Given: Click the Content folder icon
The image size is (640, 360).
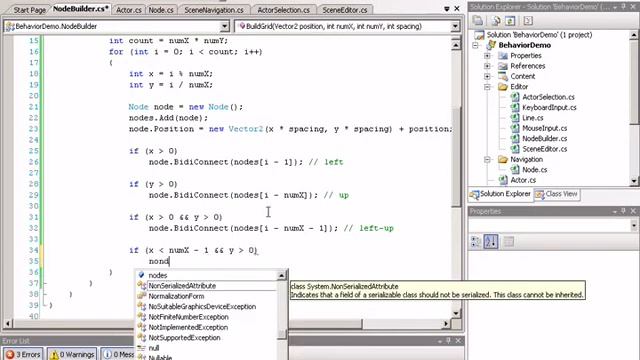Looking at the screenshot, I should point(503,76).
